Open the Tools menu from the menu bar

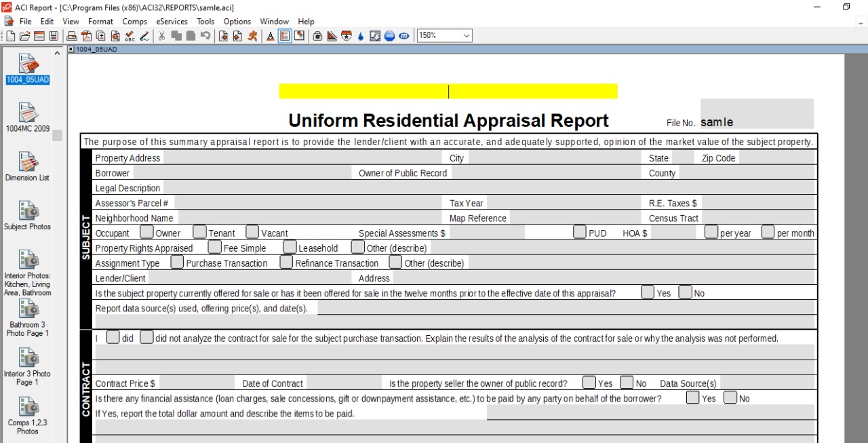205,21
